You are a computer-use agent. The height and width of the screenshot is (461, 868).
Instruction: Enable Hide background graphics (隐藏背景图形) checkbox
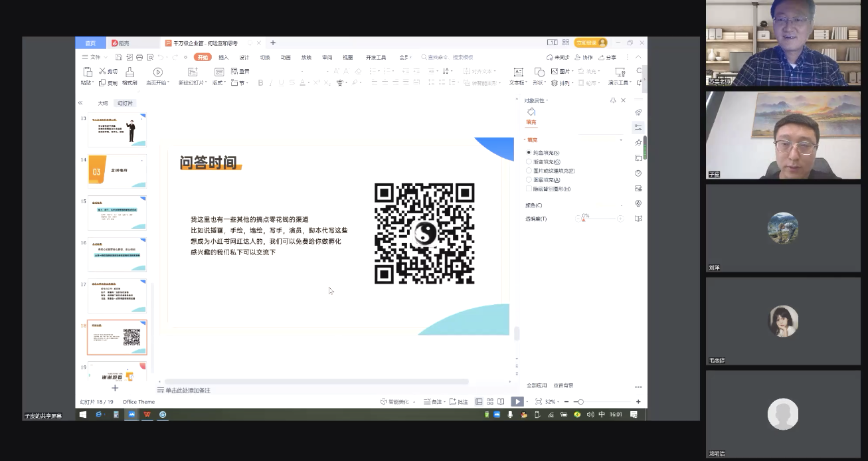click(529, 189)
